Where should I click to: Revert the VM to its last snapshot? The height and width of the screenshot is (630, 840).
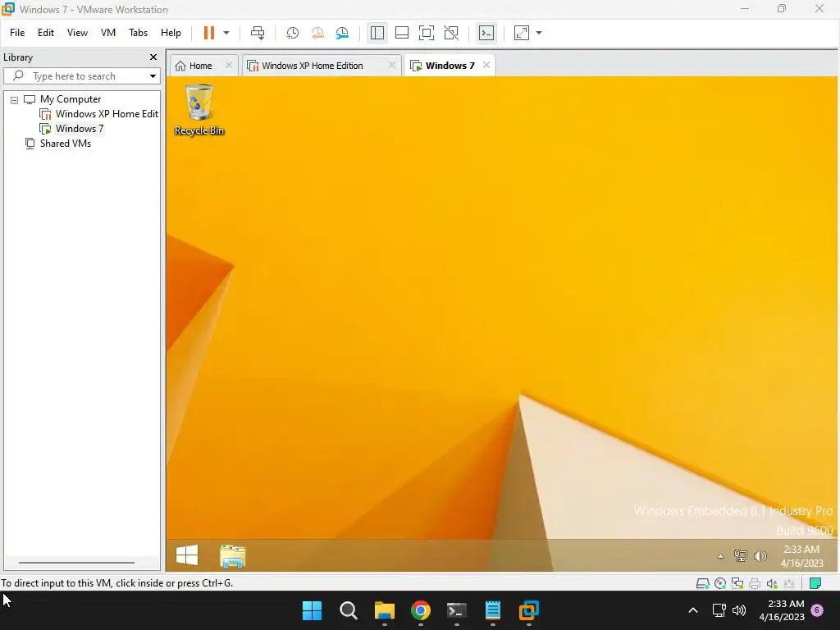pos(317,33)
